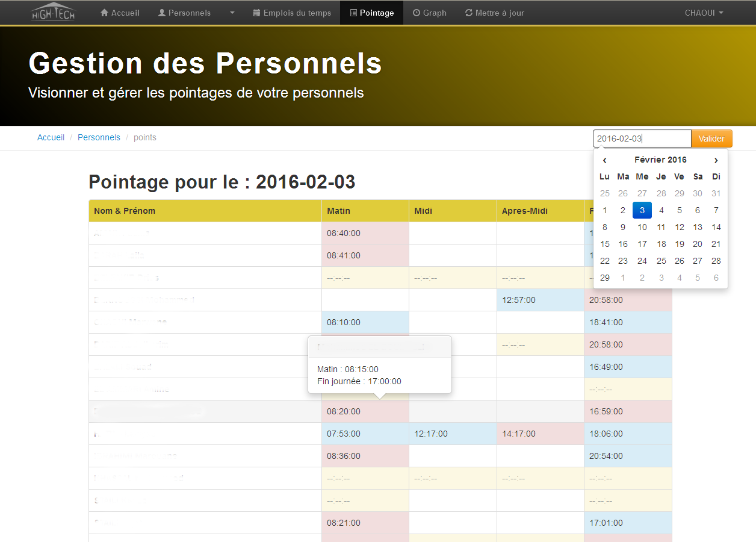Click the date input field
This screenshot has height=542, width=756.
(642, 139)
